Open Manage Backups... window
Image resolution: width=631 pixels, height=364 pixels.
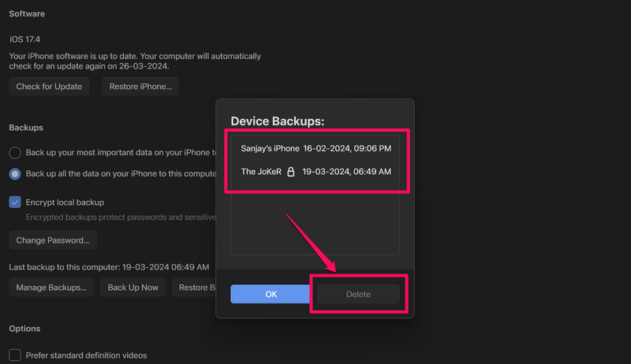(51, 288)
